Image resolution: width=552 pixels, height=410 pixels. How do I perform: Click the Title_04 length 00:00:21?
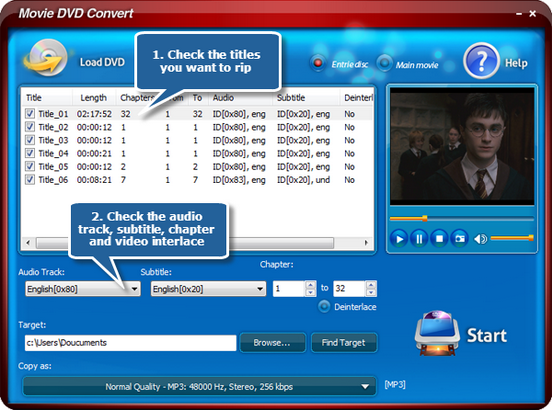(x=94, y=153)
